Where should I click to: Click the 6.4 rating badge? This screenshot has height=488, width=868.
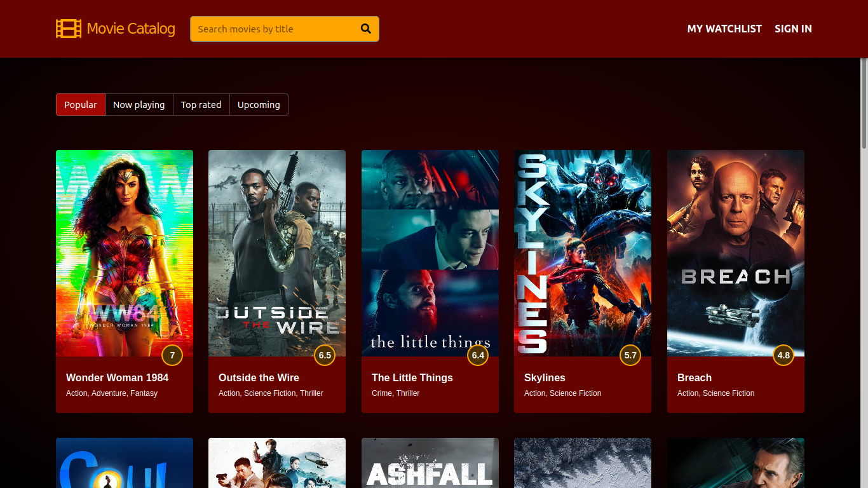click(478, 355)
